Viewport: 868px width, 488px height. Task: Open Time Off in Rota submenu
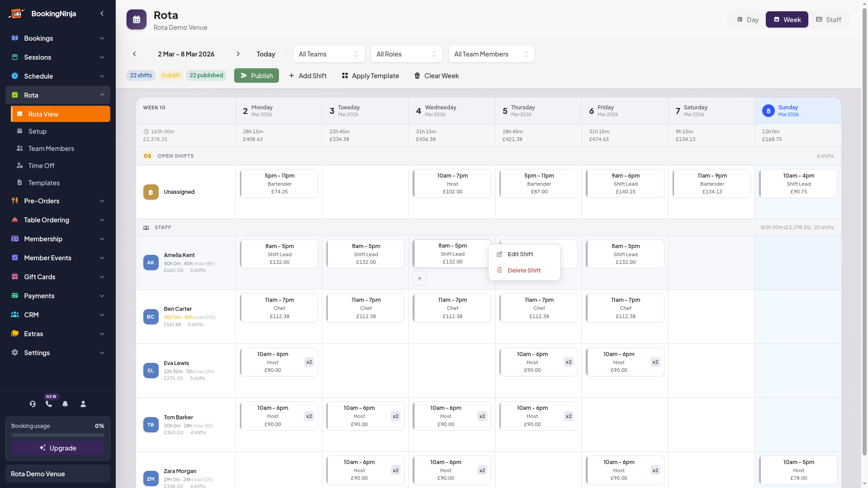(x=61, y=165)
